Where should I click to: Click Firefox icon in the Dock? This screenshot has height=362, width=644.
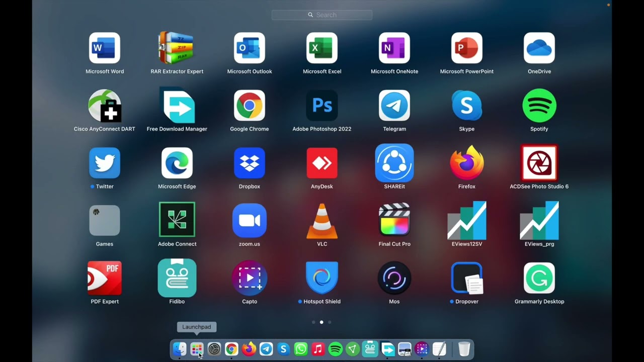[249, 349]
